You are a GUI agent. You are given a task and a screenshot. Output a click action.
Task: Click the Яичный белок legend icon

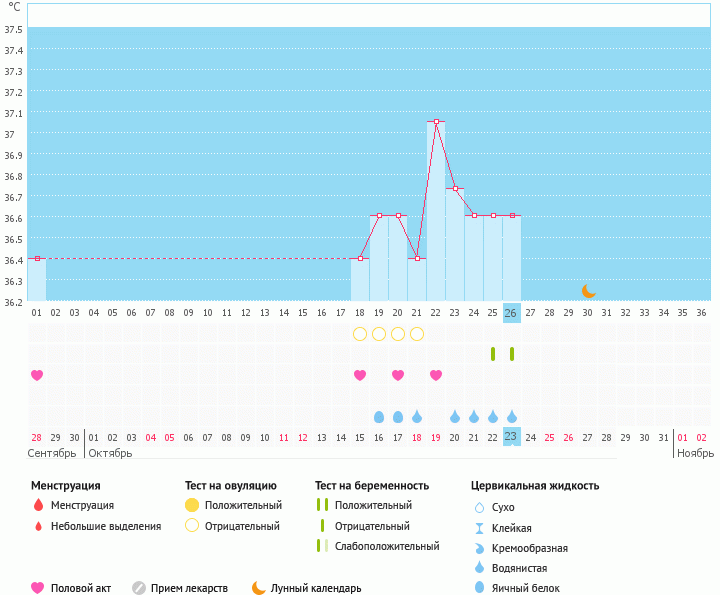click(479, 588)
